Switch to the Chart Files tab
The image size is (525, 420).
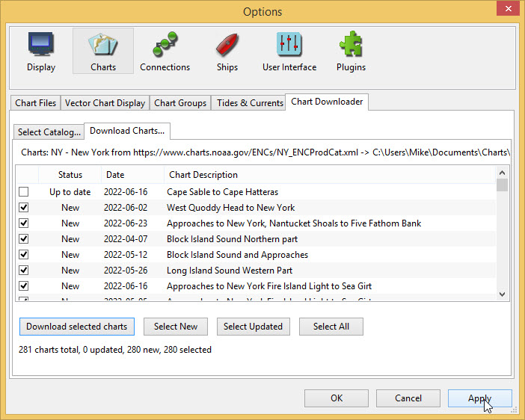click(36, 103)
